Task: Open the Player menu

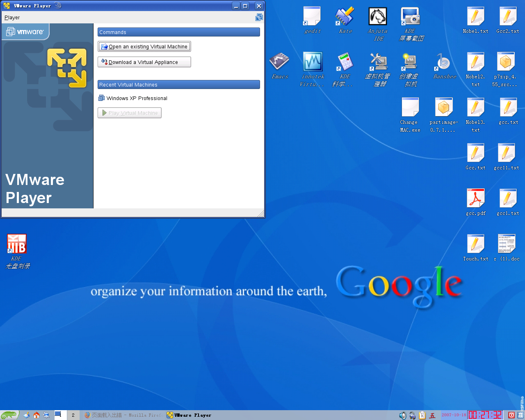Action: [x=12, y=18]
